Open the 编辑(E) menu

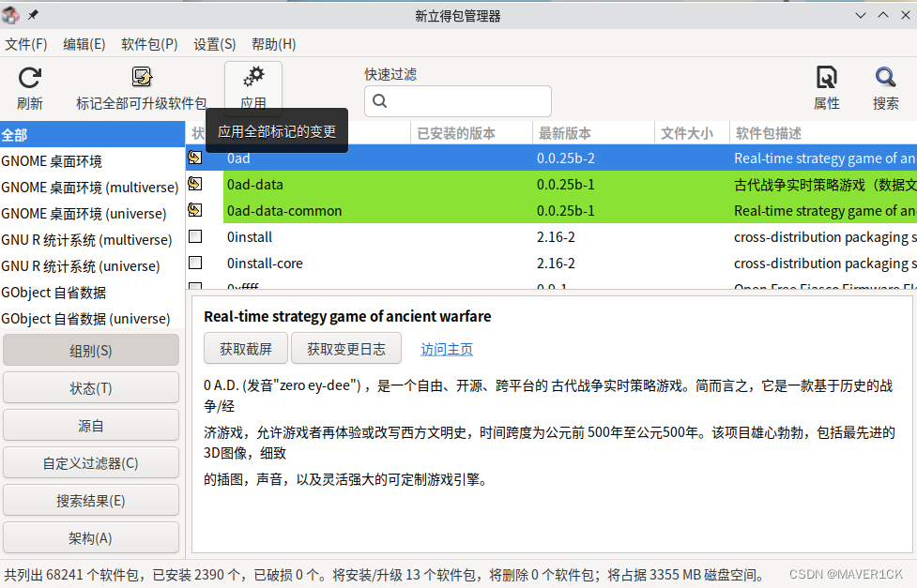click(x=84, y=44)
